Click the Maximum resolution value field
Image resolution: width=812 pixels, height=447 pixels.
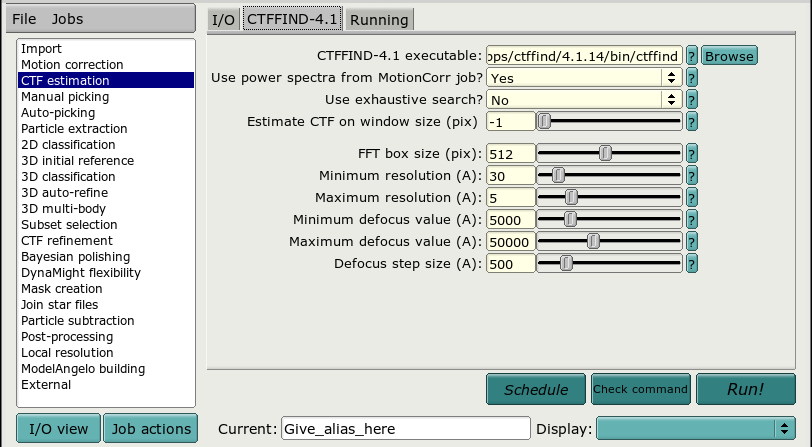pos(511,197)
